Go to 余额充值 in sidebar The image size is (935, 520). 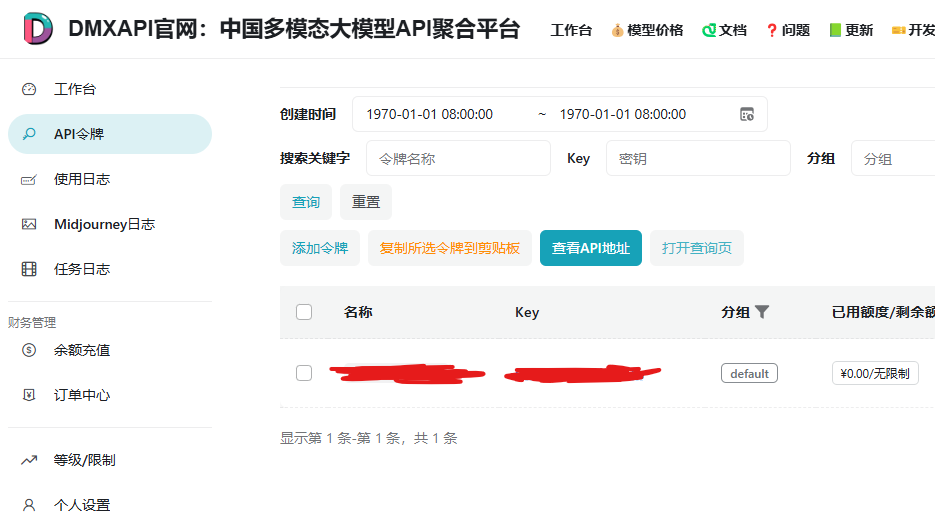110,350
